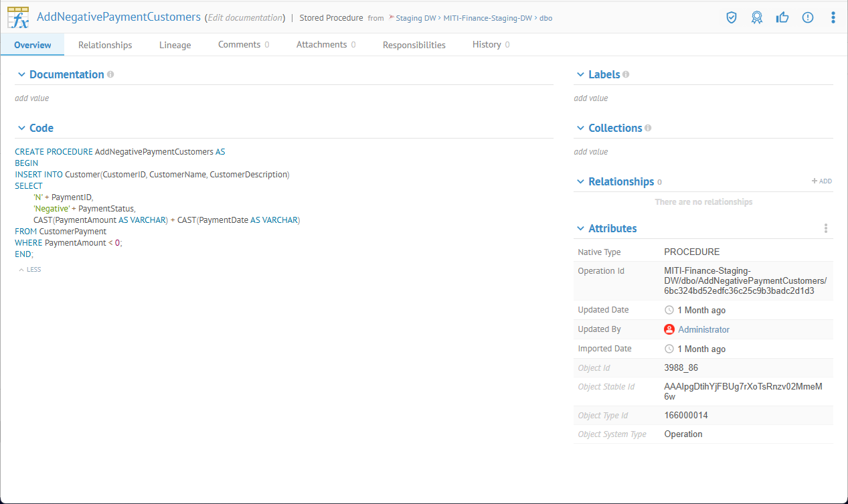Collapse the Labels section
This screenshot has height=504, width=848.
click(x=580, y=74)
